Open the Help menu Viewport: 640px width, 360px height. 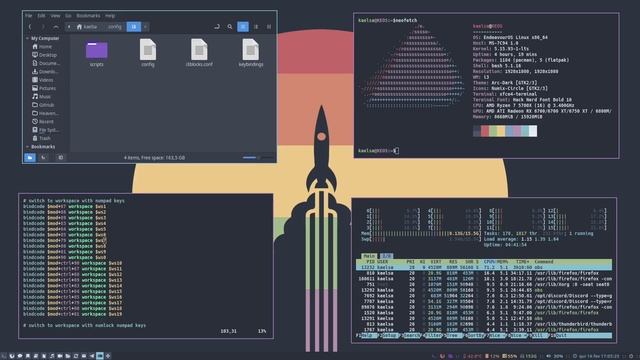(110, 16)
